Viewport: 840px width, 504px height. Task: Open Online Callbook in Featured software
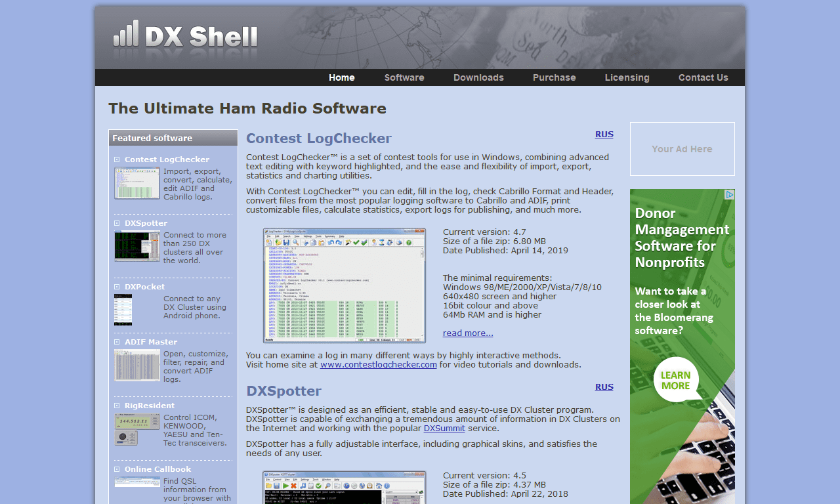pos(158,469)
